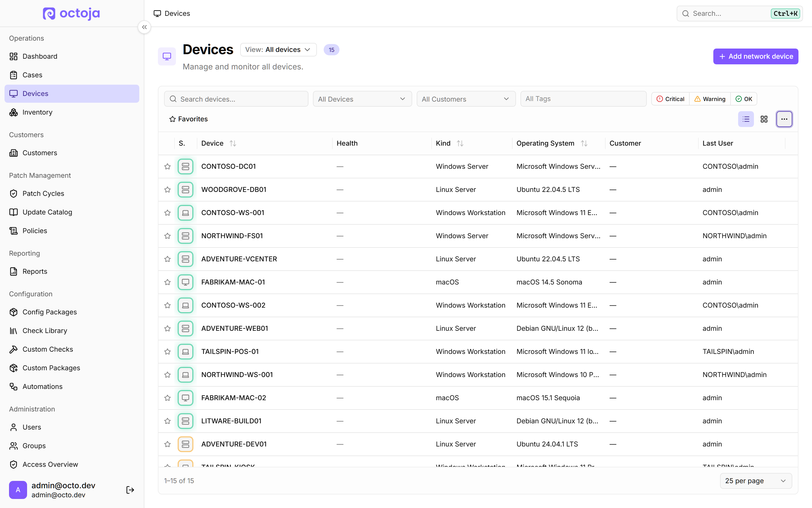Click the Automations workflow icon

[x=14, y=387]
